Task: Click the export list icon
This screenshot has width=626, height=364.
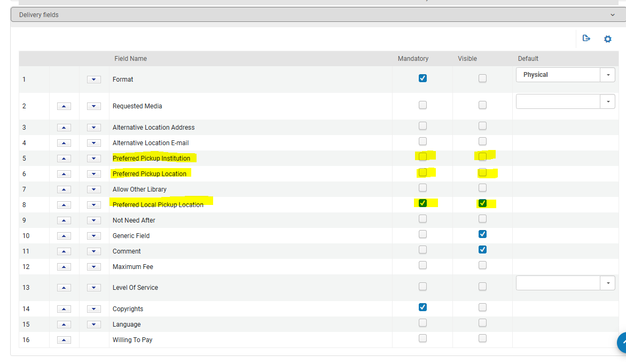Action: [586, 38]
